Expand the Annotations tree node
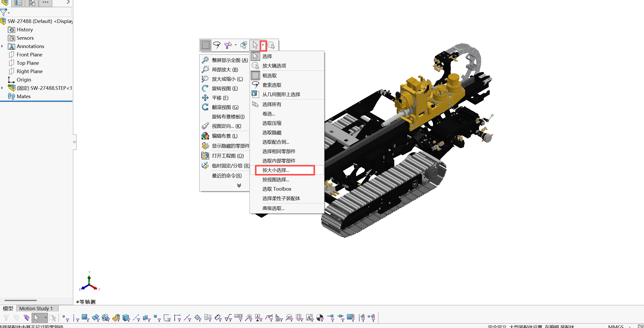Image resolution: width=644 pixels, height=328 pixels. tap(2, 46)
